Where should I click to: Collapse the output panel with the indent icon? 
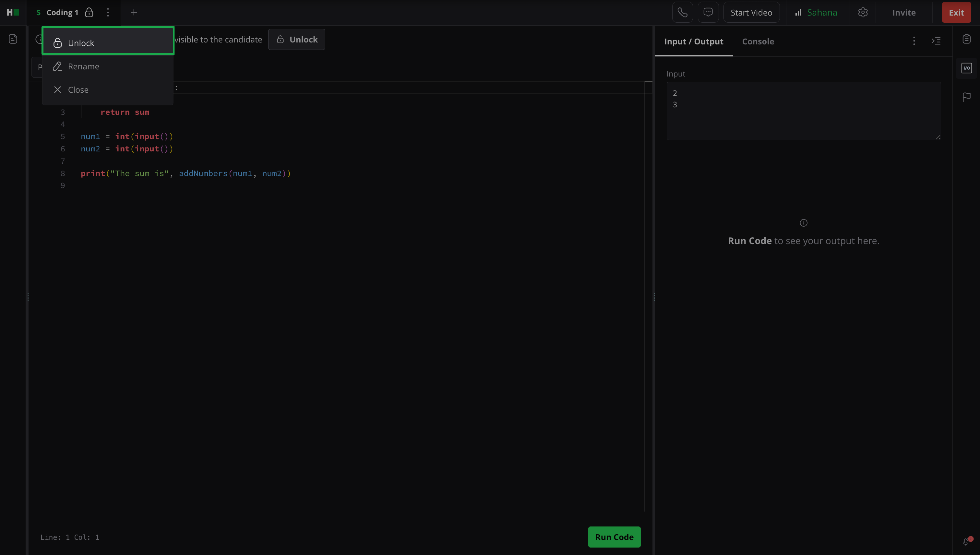[x=936, y=41]
